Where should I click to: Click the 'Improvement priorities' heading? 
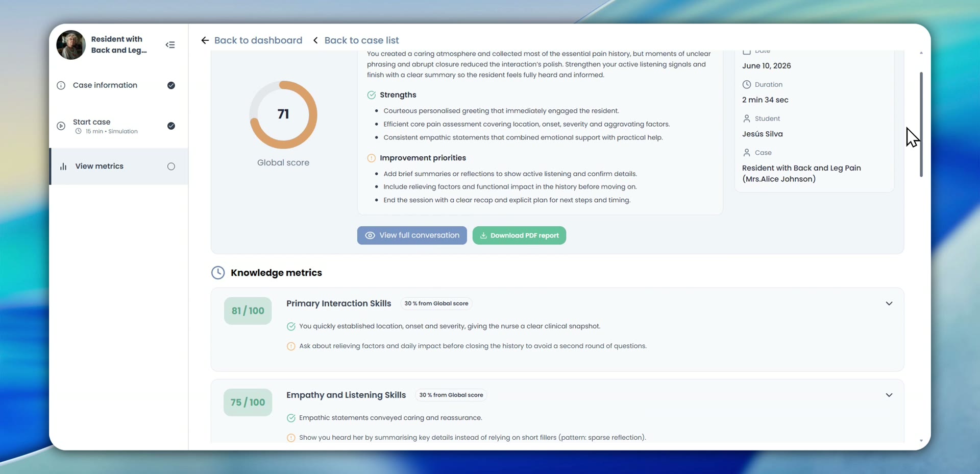click(x=423, y=158)
